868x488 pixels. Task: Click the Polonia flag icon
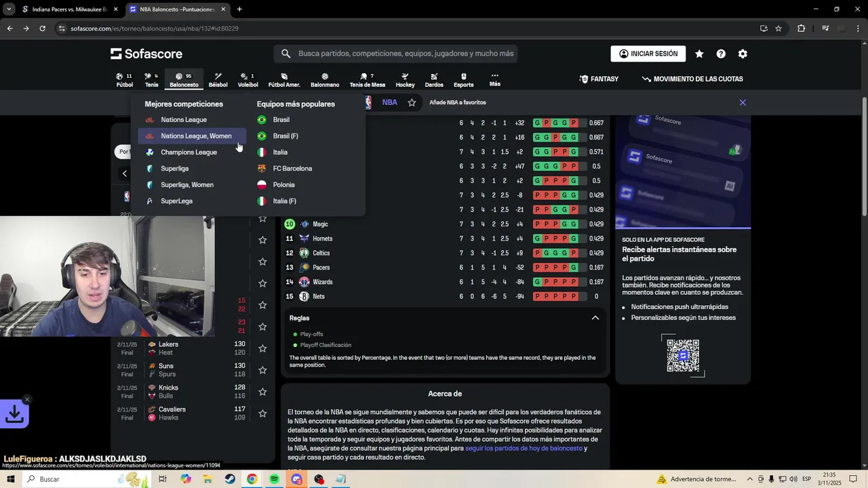click(262, 184)
